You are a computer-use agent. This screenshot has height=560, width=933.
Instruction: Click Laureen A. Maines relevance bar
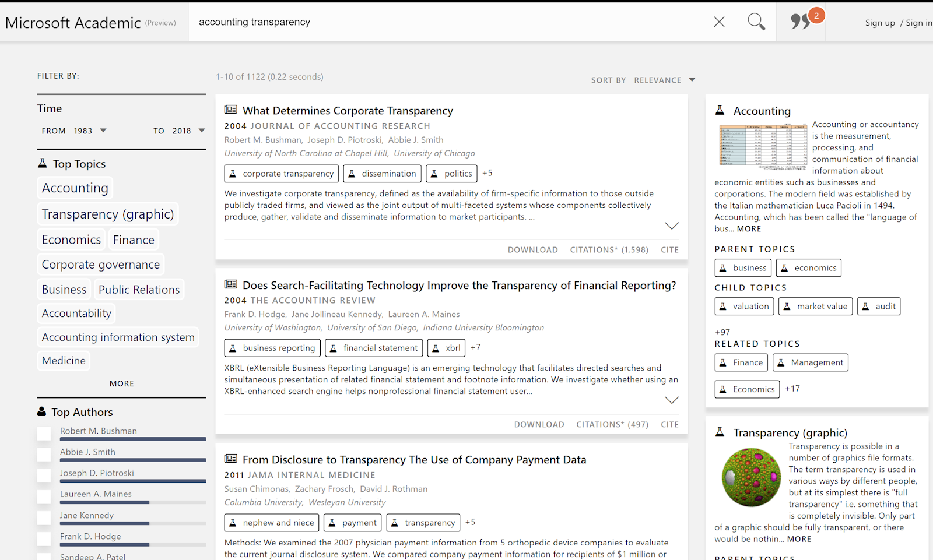[133, 502]
